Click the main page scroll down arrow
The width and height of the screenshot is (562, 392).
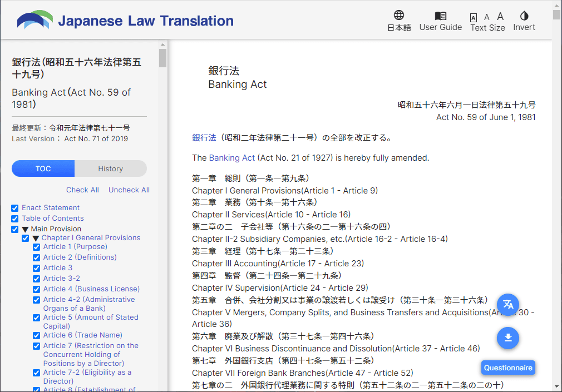[x=556, y=386]
